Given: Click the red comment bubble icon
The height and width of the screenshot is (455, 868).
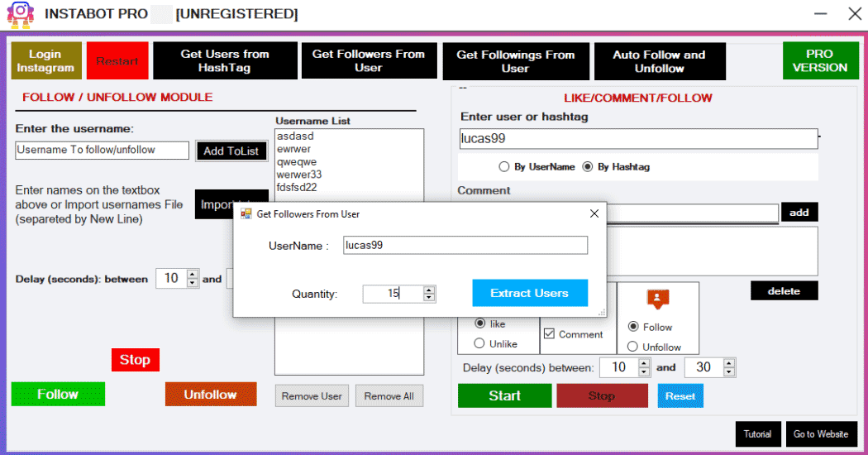Looking at the screenshot, I should tap(658, 299).
